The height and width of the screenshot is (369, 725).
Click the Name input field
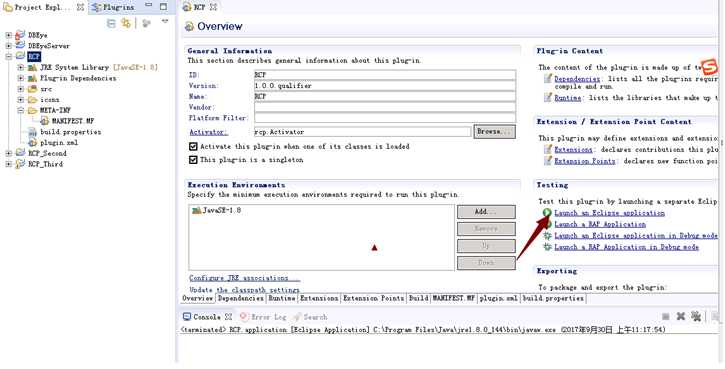pos(385,96)
